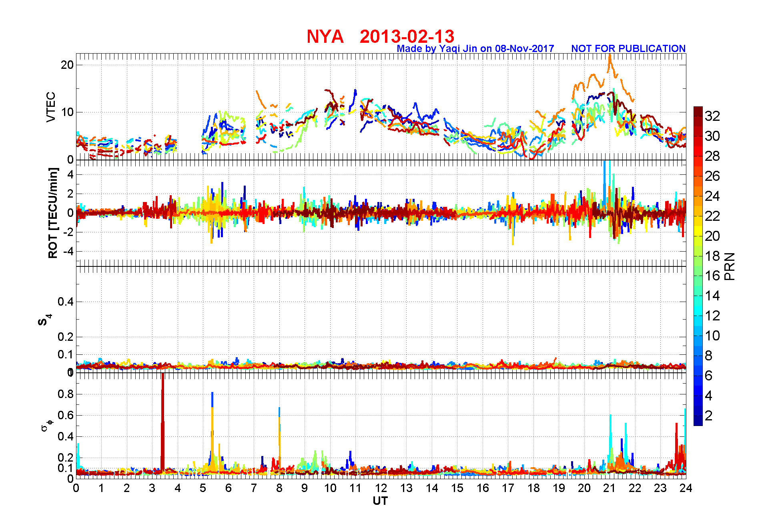
Task: Click the S4 axis tick label 0.4
Action: [65, 302]
